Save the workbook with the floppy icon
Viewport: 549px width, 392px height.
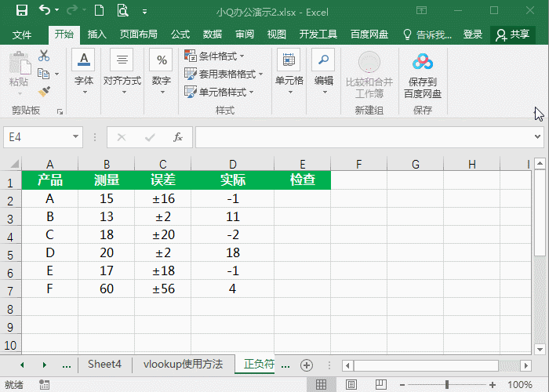[22, 10]
